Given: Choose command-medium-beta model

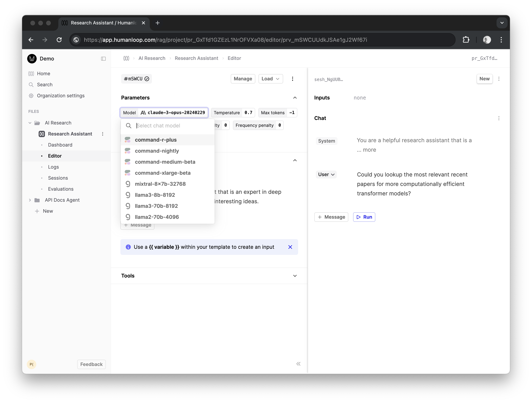Looking at the screenshot, I should [x=168, y=162].
